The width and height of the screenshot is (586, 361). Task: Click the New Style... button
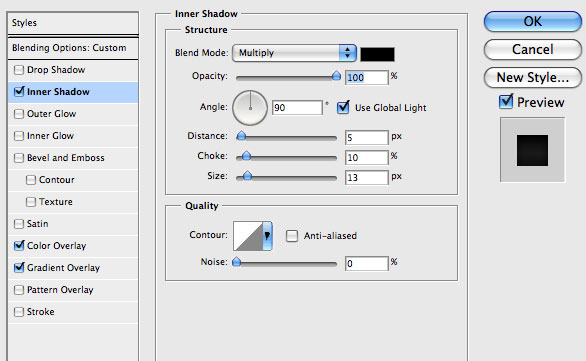[533, 77]
